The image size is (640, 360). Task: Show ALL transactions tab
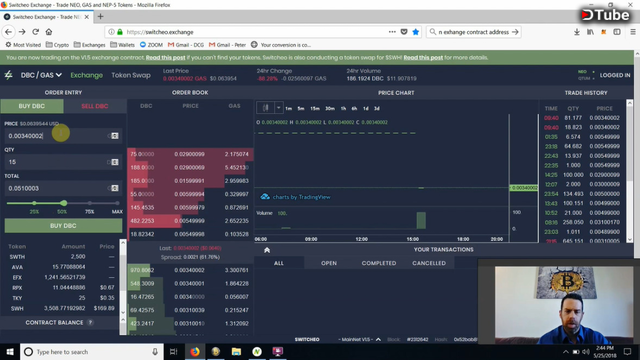[x=279, y=263]
